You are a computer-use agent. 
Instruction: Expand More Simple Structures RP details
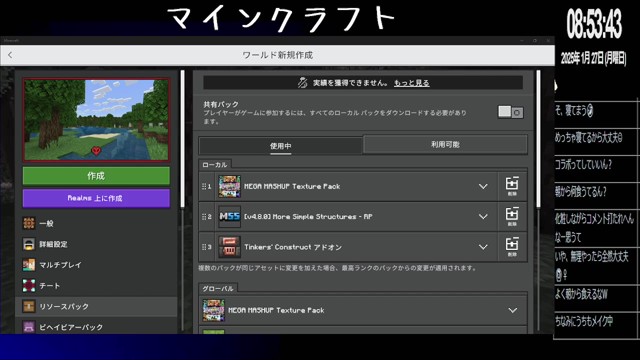483,217
